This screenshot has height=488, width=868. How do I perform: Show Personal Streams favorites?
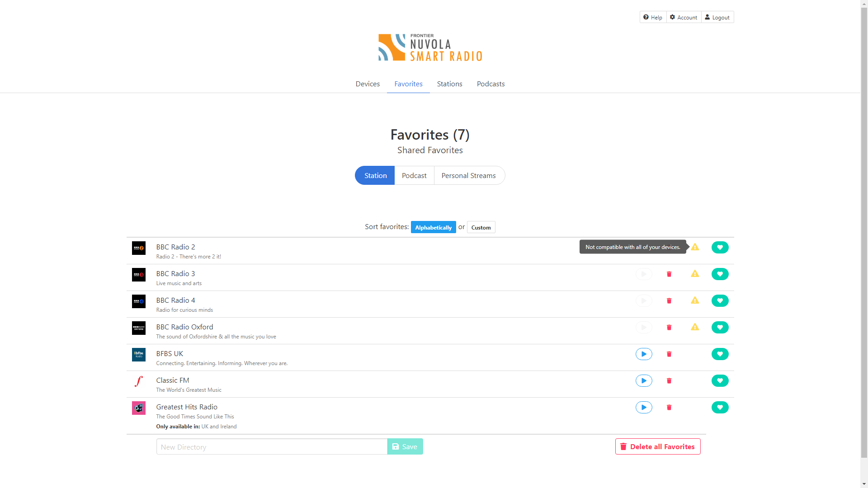click(x=469, y=176)
